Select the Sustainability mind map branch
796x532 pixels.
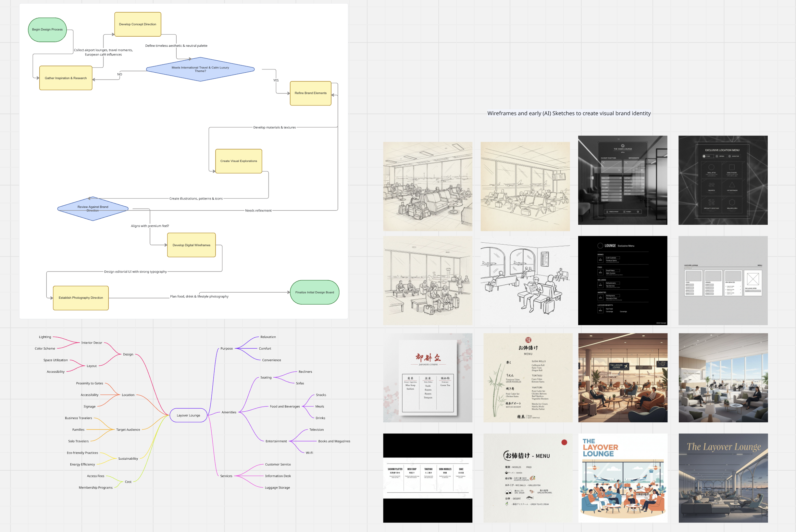tap(128, 459)
